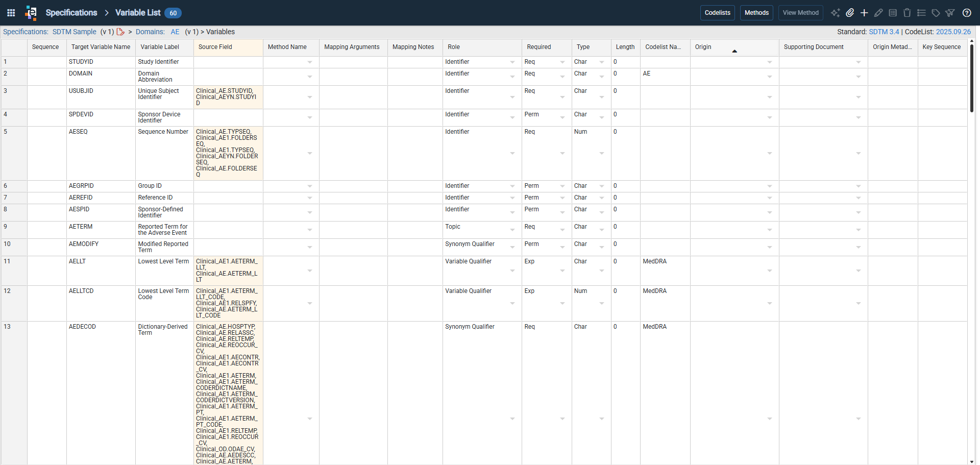Click the Supporting Document column header
Screen dimensions: 980x465
(x=823, y=47)
